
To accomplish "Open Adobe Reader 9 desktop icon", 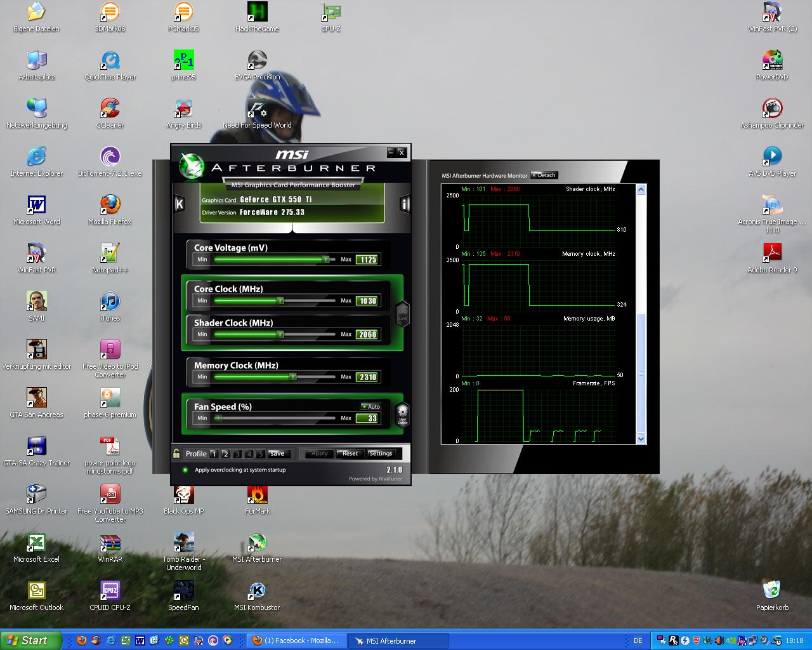I will [x=772, y=258].
